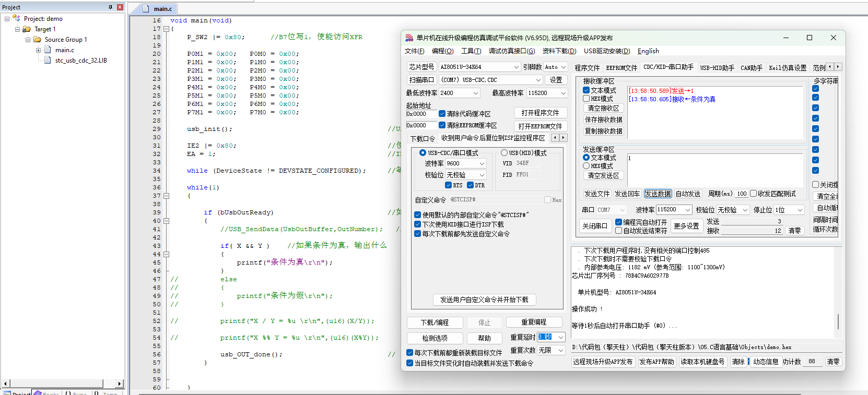Viewport: 868px width, 395px height.
Task: Click the send buffer text field
Action: (x=715, y=170)
